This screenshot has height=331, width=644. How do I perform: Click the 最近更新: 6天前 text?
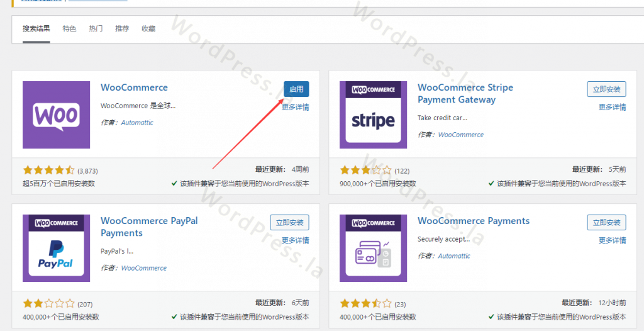coord(282,303)
